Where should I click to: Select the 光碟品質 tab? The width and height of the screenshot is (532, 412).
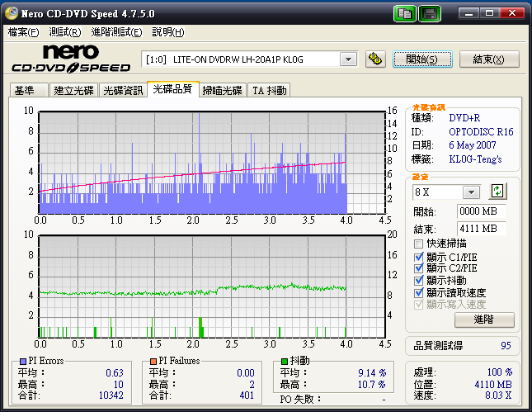coord(172,89)
